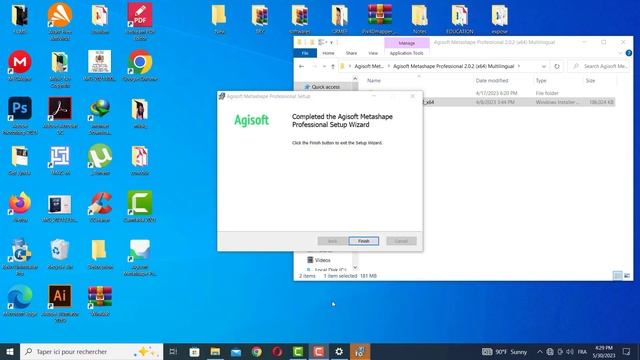Select Quick access in navigation pane
Image resolution: width=640 pixels, height=360 pixels.
(x=325, y=87)
